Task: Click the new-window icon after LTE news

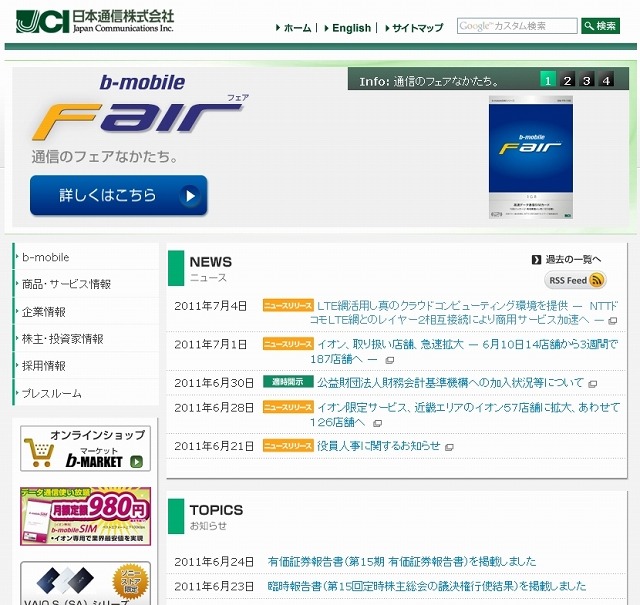Action: click(x=612, y=320)
